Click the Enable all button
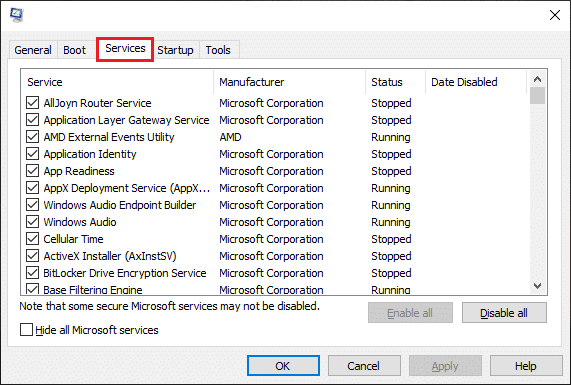 [x=410, y=313]
